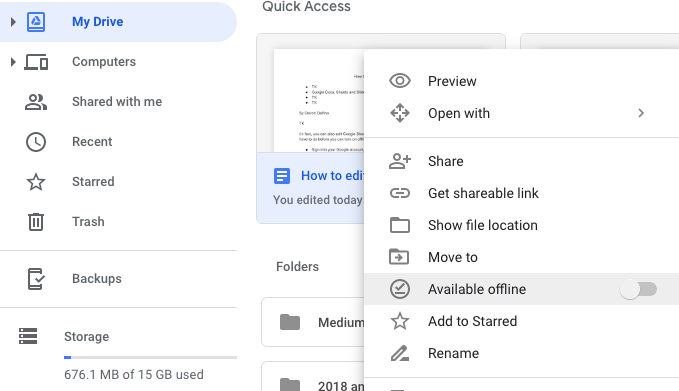Click the Show file location folder icon
The height and width of the screenshot is (391, 679).
click(400, 225)
